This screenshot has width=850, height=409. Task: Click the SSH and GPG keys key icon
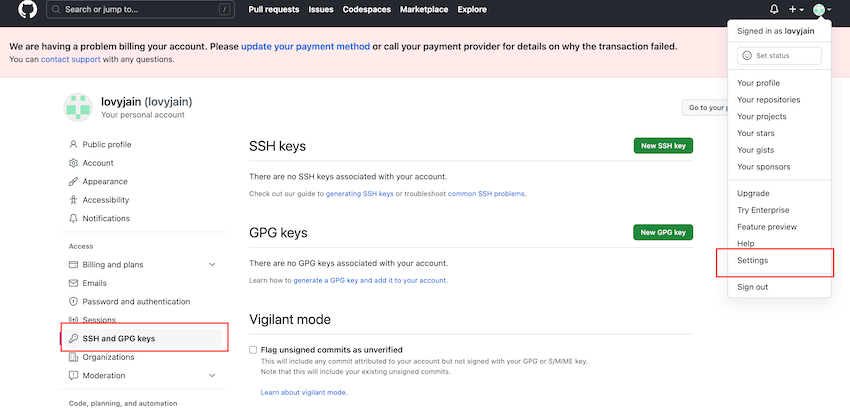coord(73,338)
